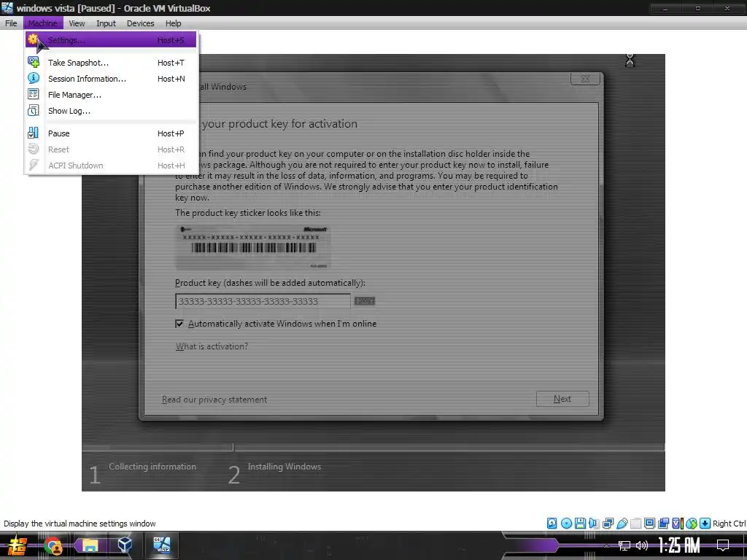
Task: Open the Help menu
Action: (173, 23)
